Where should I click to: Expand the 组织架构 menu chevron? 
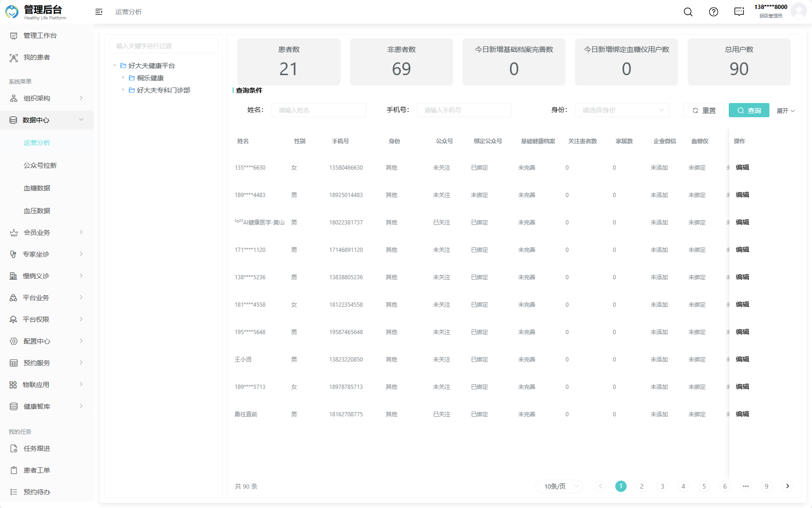coord(81,98)
